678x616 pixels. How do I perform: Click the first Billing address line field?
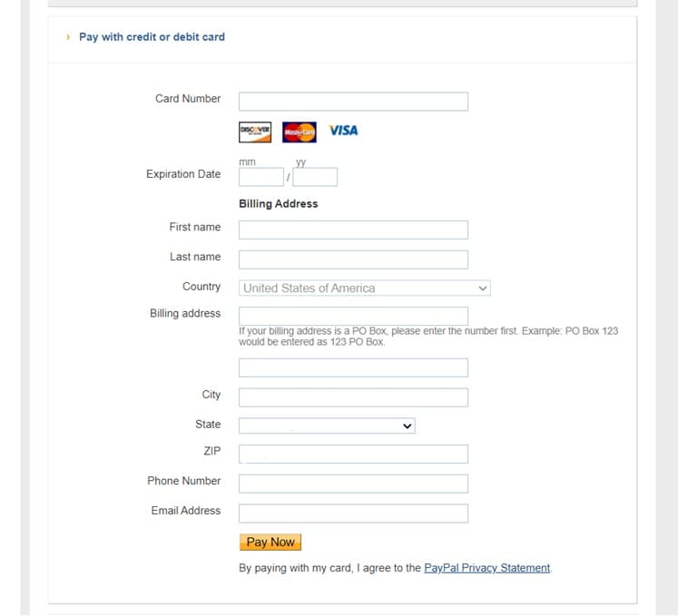pyautogui.click(x=353, y=315)
